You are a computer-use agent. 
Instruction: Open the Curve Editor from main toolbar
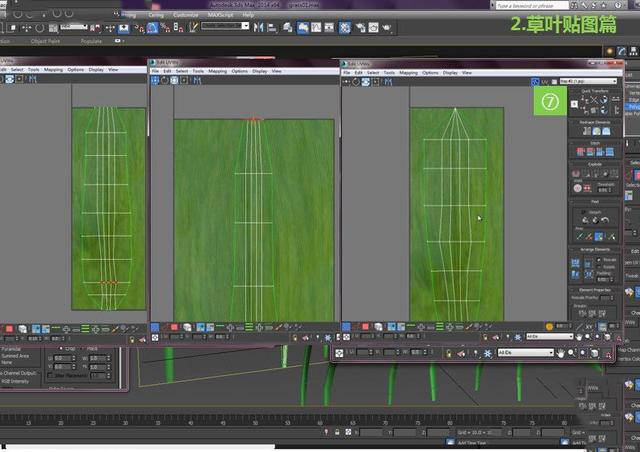point(316,27)
